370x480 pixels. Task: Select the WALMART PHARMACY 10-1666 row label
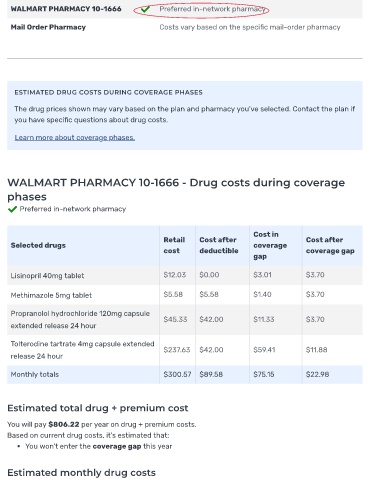66,9
